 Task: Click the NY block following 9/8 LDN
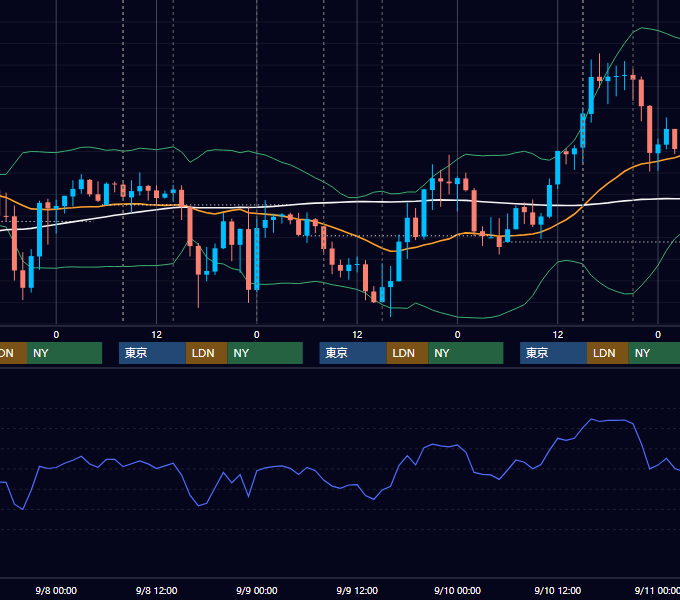pos(265,353)
